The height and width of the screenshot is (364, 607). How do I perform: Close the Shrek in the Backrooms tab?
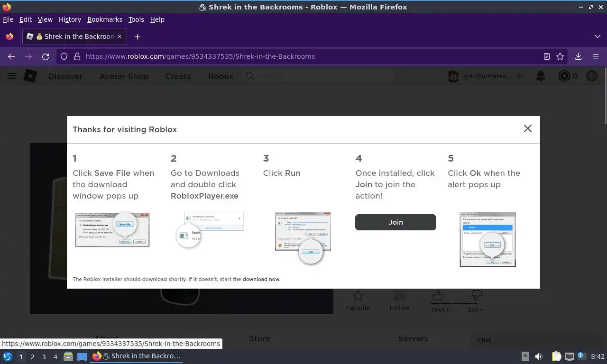coord(120,36)
